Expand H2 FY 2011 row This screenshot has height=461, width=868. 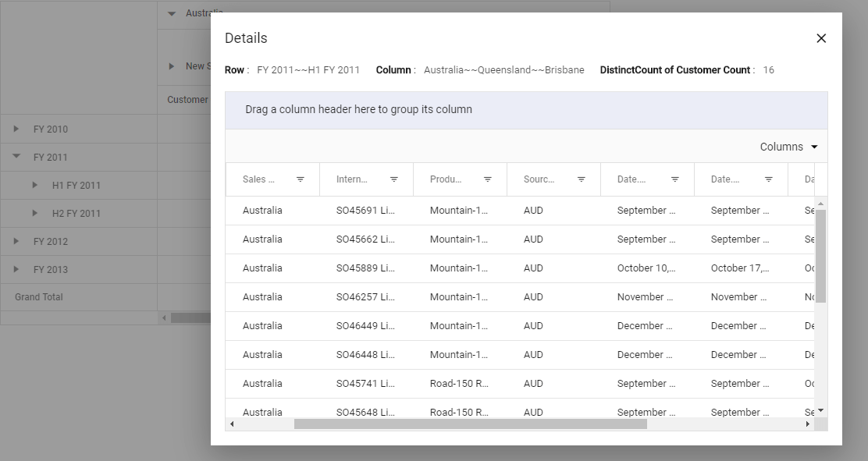coord(35,213)
